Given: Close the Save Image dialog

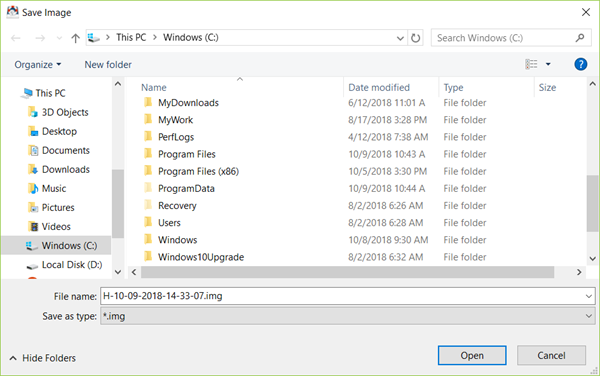Looking at the screenshot, I should coord(586,12).
